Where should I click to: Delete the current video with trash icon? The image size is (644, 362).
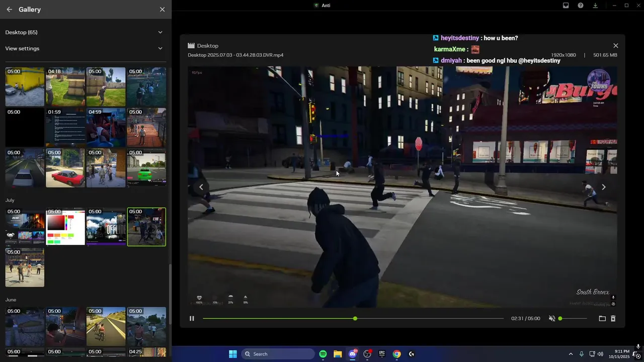point(613,318)
